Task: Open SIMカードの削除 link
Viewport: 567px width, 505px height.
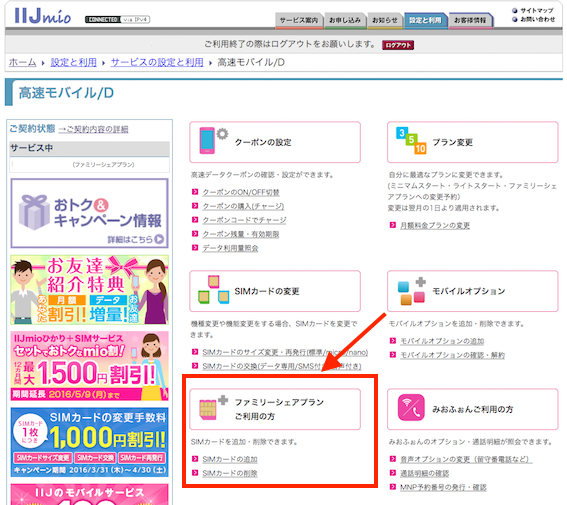Action: pyautogui.click(x=230, y=473)
